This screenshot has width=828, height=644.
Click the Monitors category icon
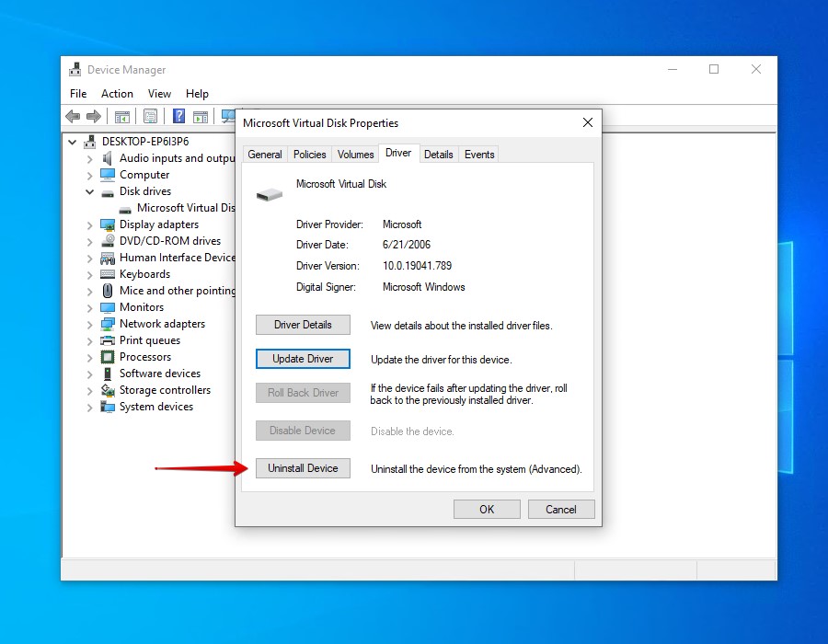[x=108, y=307]
